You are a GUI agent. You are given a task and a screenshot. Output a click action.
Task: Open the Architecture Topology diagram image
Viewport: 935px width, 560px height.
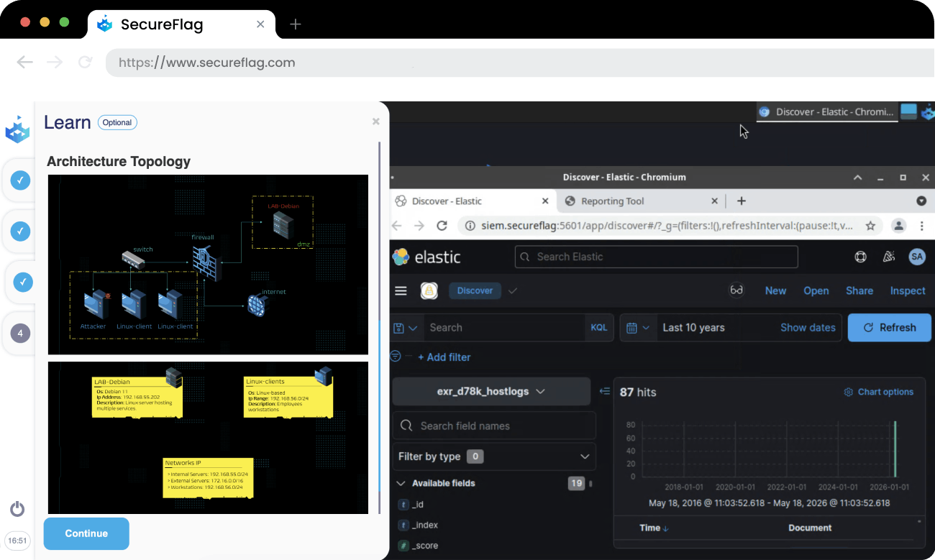[208, 265]
